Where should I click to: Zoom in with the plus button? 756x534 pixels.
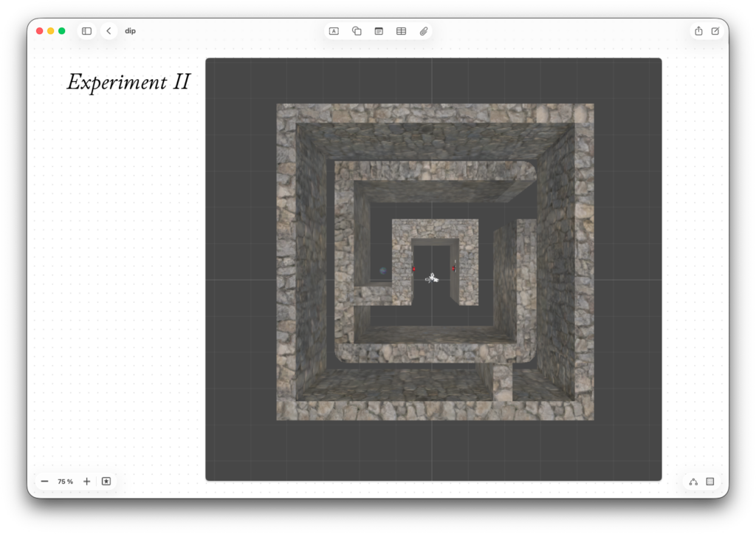[x=86, y=482]
